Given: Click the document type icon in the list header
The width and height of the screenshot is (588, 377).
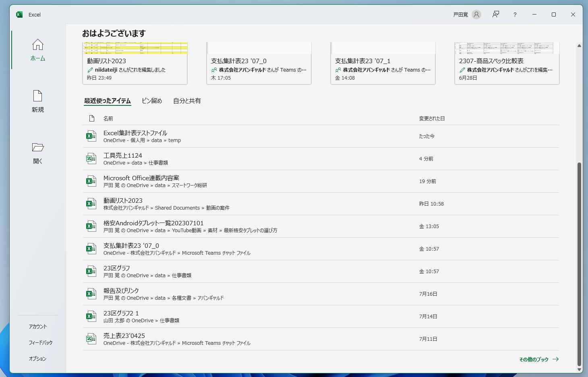Looking at the screenshot, I should tap(92, 118).
